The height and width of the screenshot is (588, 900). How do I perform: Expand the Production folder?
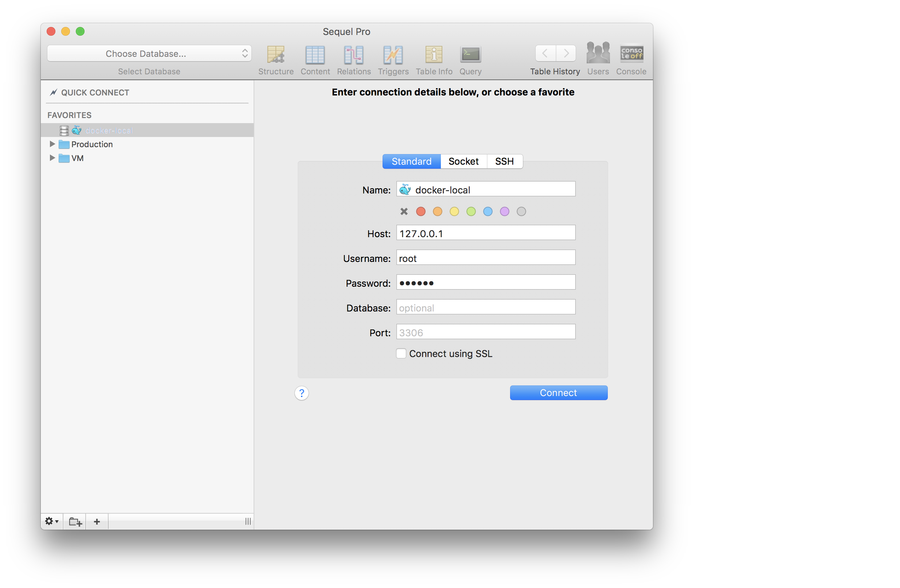tap(52, 144)
